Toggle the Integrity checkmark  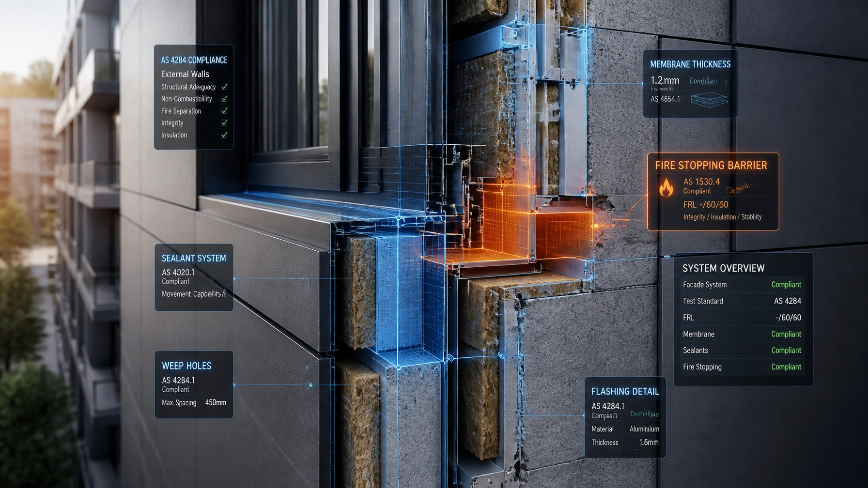(x=224, y=123)
